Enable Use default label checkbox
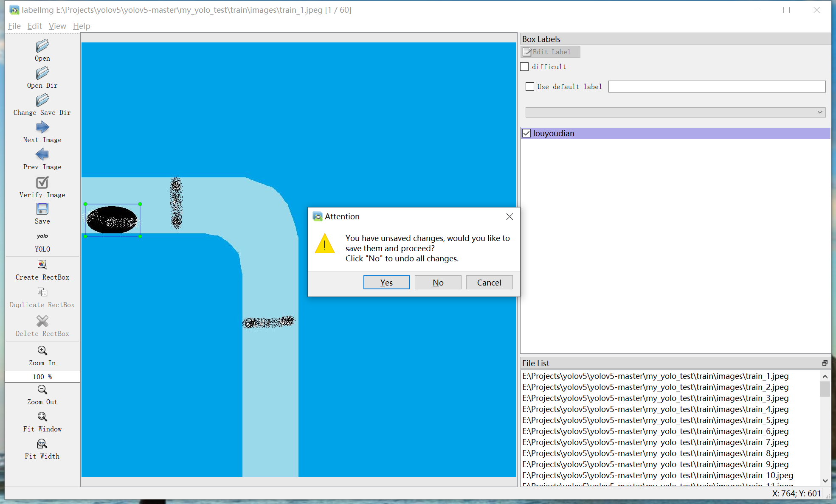Screen dimensions: 836x504 530,87
